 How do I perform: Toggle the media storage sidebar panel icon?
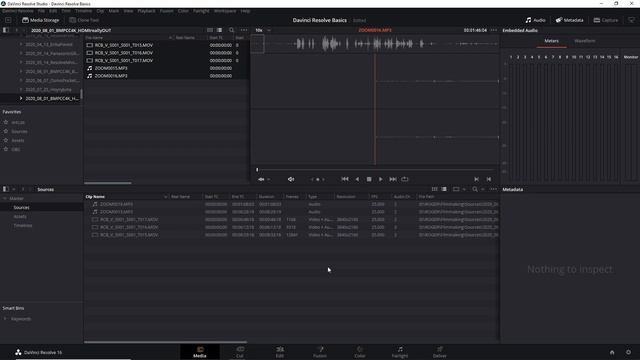(6, 30)
